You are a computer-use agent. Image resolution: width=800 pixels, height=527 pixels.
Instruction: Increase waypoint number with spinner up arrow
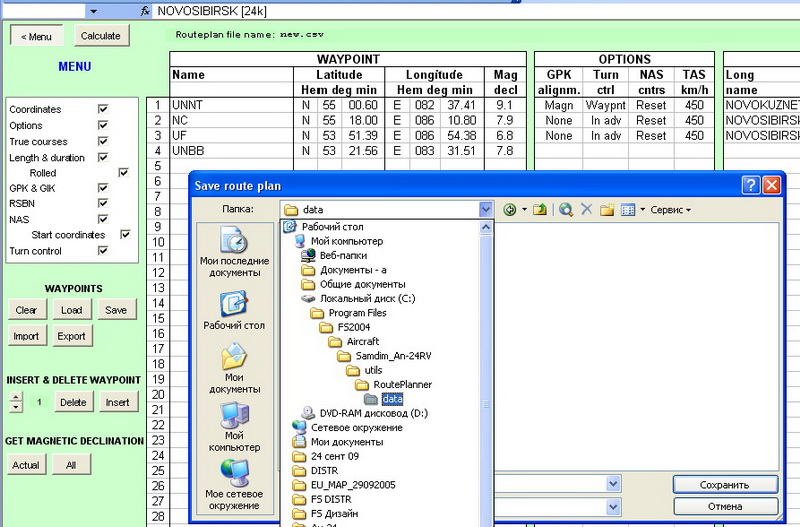tap(14, 397)
